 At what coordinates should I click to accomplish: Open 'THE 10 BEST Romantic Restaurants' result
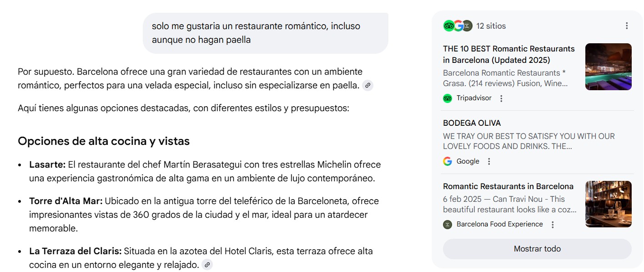tap(509, 54)
